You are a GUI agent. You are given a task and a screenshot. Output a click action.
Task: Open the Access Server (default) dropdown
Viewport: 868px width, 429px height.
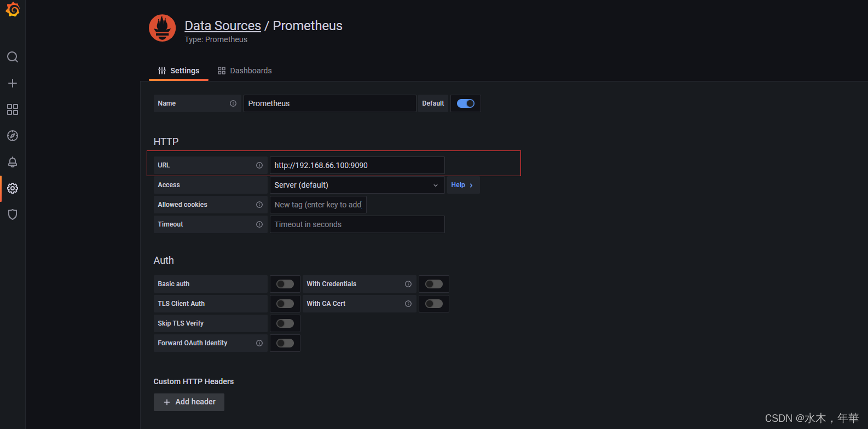[x=357, y=185]
